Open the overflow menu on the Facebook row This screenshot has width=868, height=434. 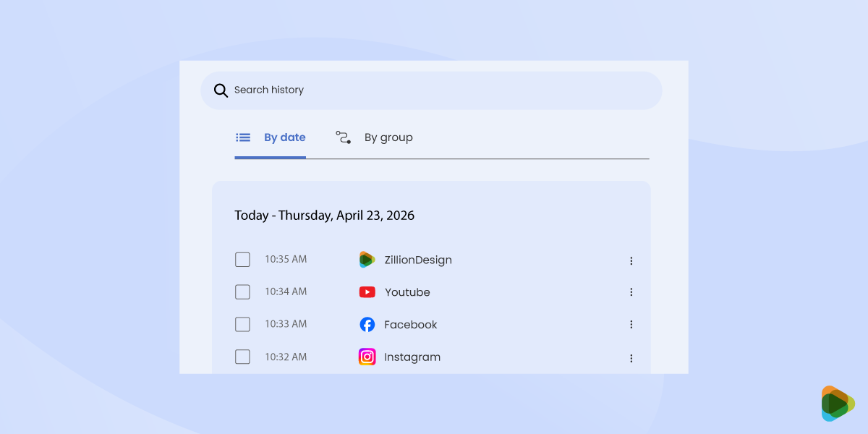tap(631, 324)
